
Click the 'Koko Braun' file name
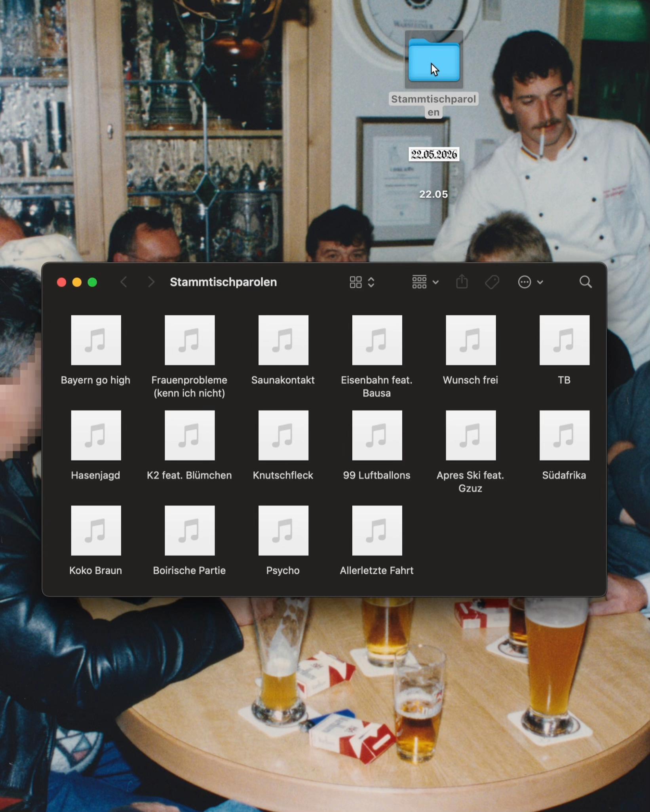pyautogui.click(x=95, y=571)
